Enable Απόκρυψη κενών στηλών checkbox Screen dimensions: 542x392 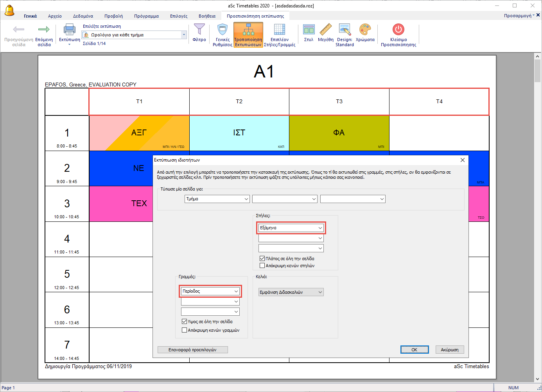pyautogui.click(x=262, y=266)
